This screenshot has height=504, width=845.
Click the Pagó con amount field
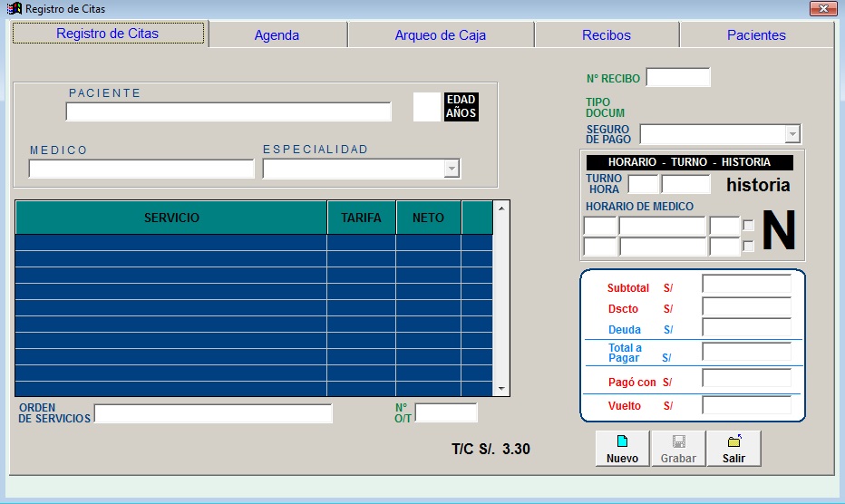(746, 379)
